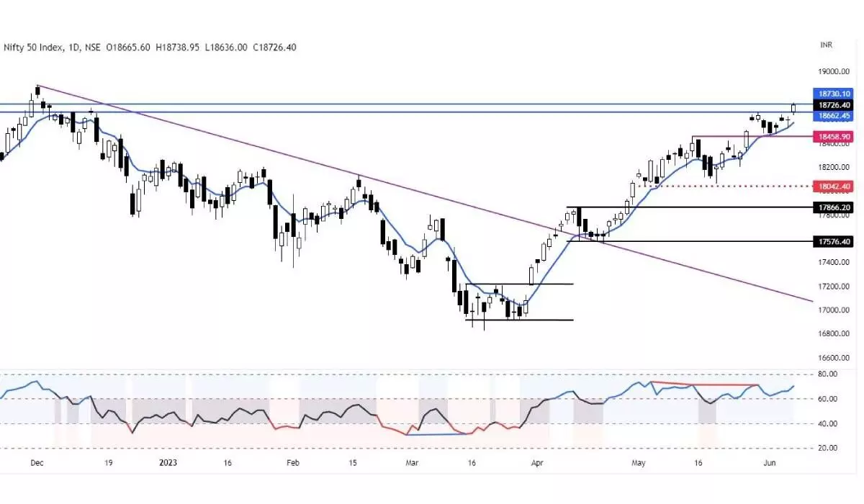Click the INR currency label
The height and width of the screenshot is (504, 864).
pyautogui.click(x=827, y=45)
